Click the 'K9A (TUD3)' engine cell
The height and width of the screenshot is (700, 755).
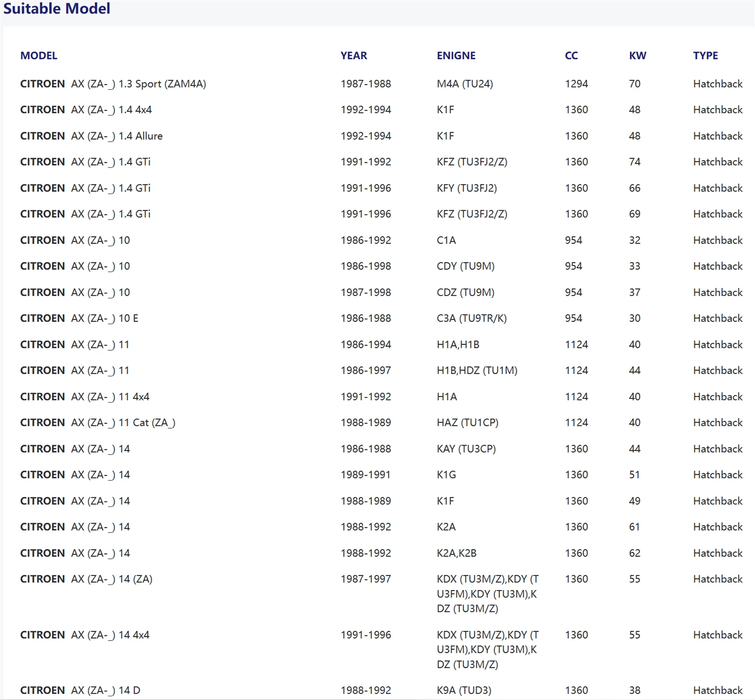[464, 691]
